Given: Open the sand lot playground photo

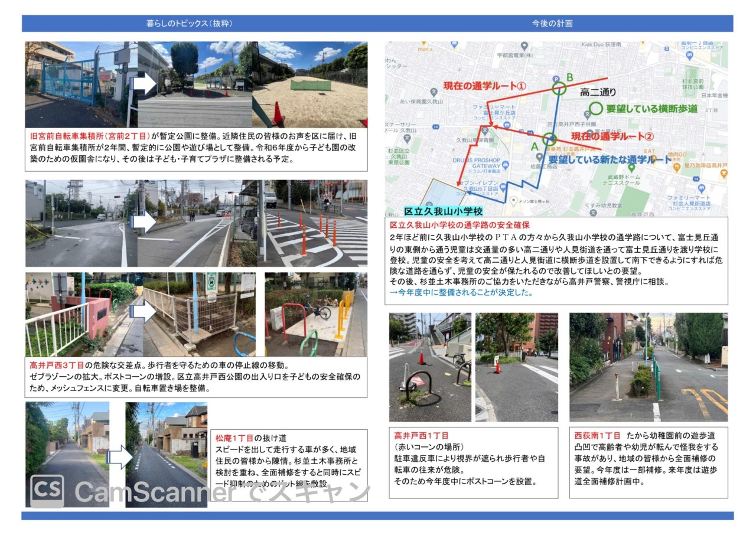Looking at the screenshot, I should 311,84.
